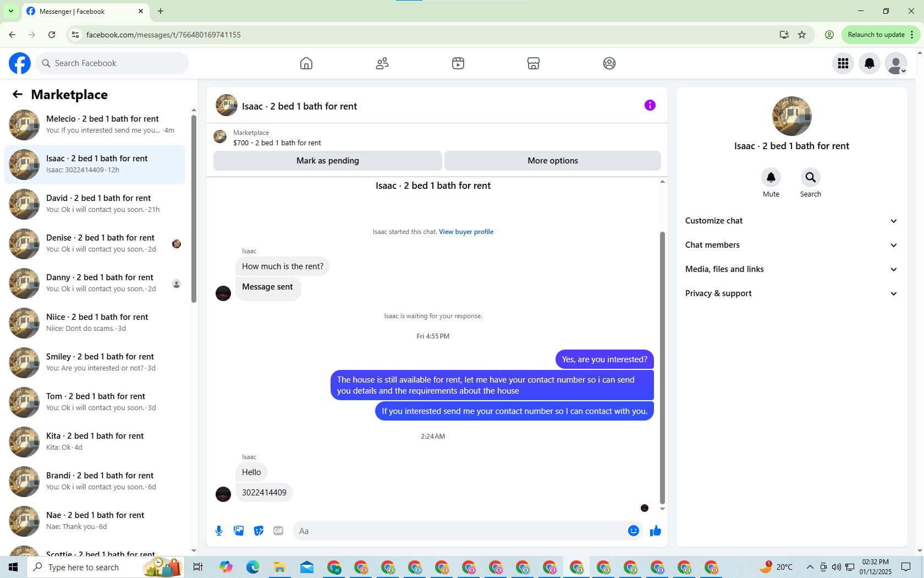Show hidden system tray icons chevron
Screen dimensions: 924x578
810,567
